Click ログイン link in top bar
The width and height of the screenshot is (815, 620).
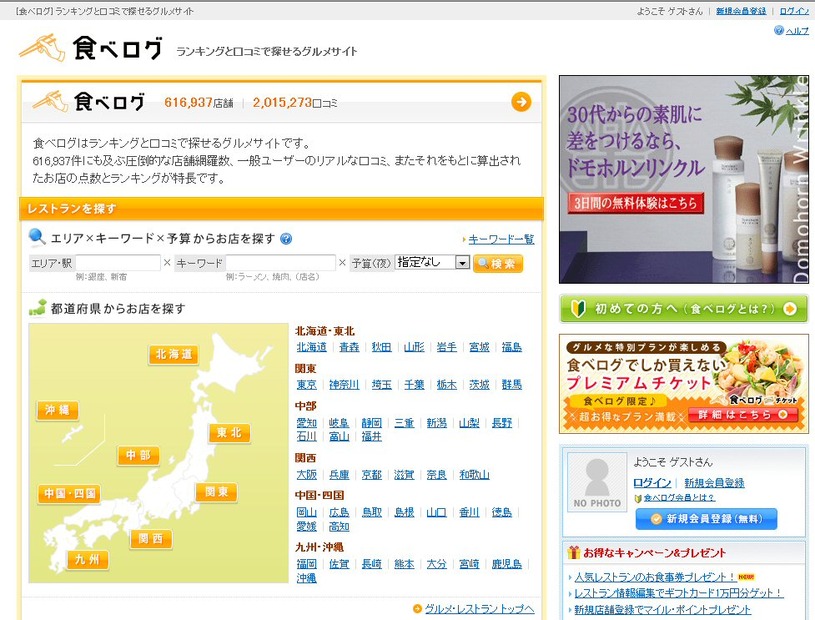(794, 11)
